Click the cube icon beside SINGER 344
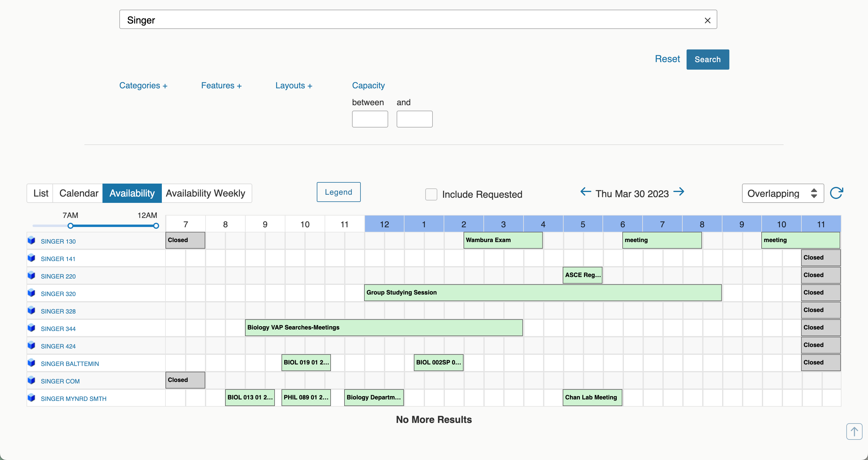 point(31,328)
